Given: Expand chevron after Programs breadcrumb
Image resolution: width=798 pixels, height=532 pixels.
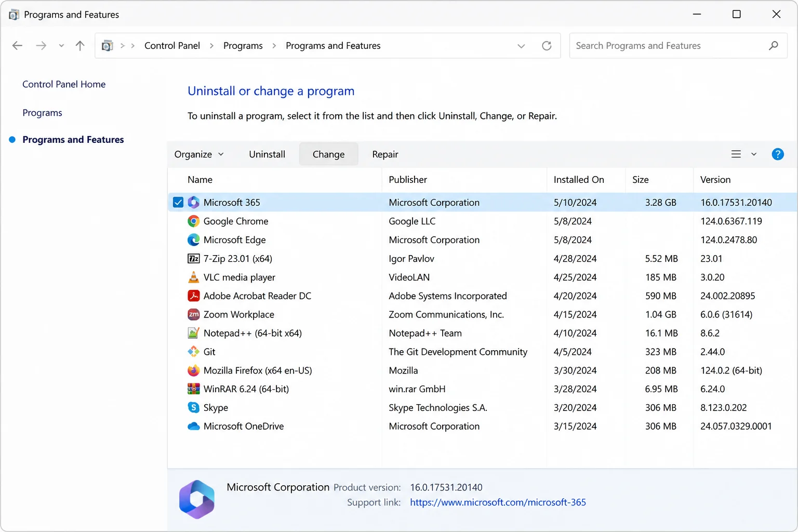Looking at the screenshot, I should [274, 46].
